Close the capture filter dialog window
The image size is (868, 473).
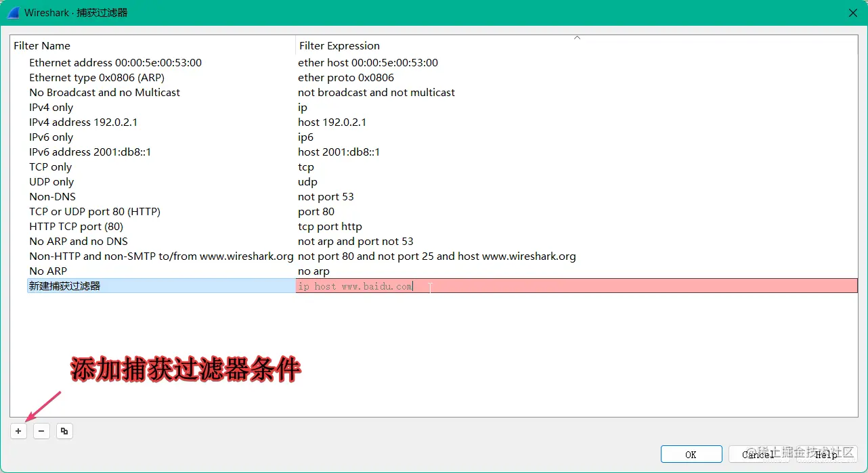click(852, 12)
